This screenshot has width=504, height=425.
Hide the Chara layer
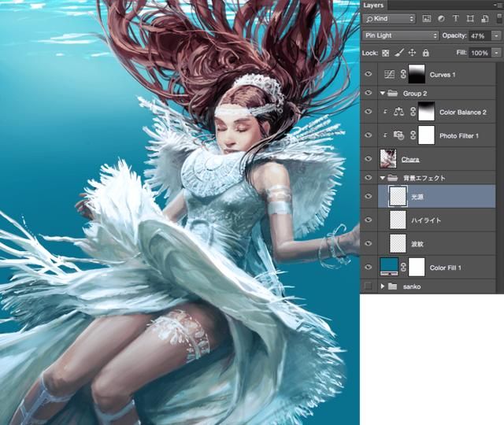(x=369, y=158)
